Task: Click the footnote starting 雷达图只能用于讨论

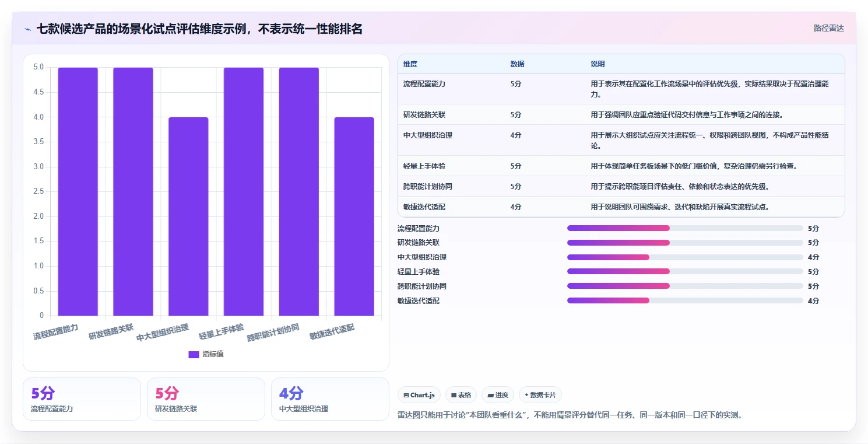Action: 570,415
